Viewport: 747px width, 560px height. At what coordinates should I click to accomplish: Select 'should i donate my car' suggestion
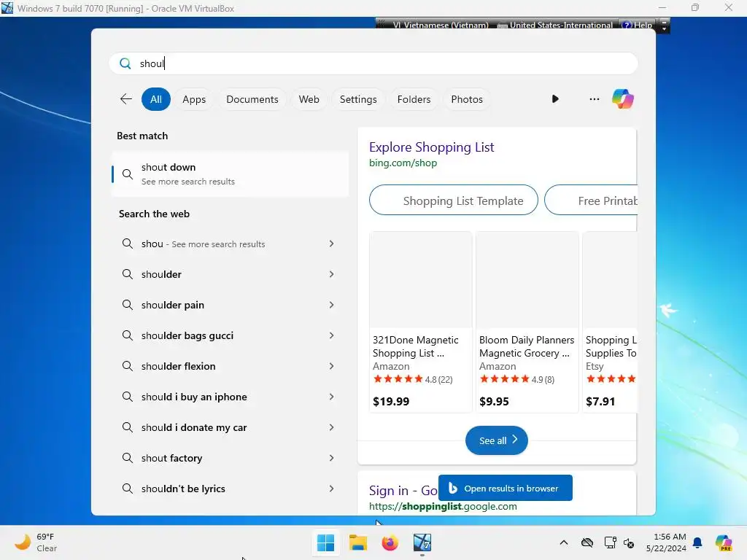point(230,427)
